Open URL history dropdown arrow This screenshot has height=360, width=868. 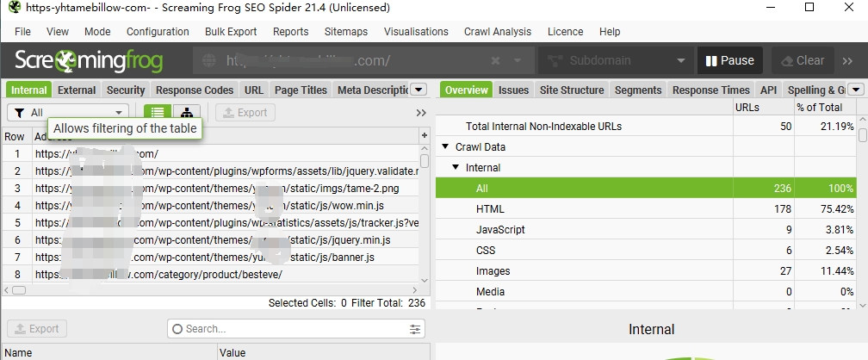click(x=518, y=61)
